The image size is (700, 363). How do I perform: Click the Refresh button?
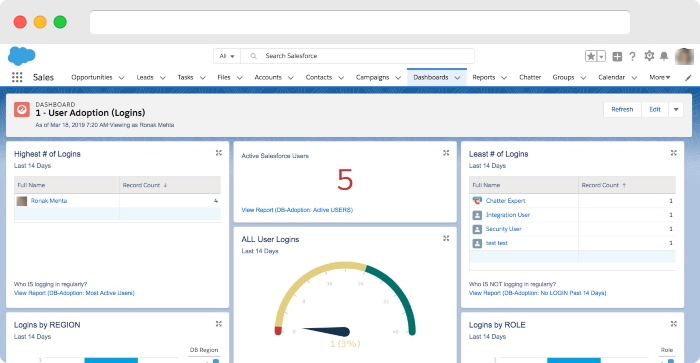pos(622,109)
